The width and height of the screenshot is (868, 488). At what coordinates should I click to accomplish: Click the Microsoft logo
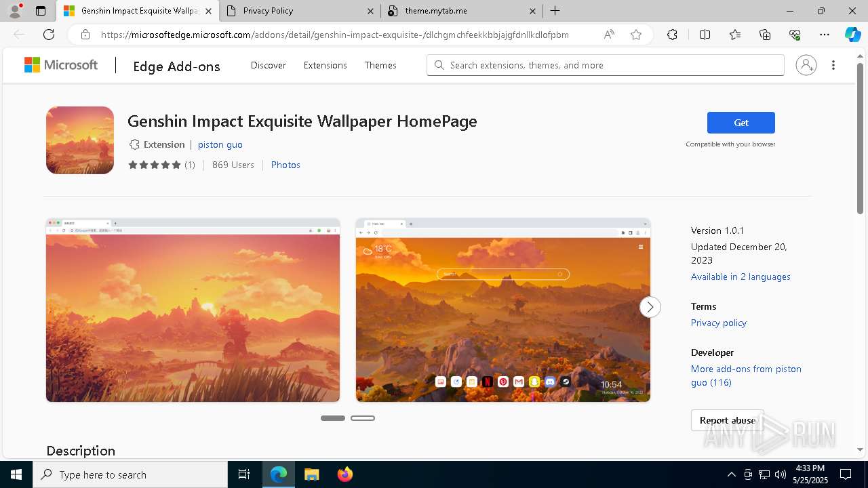pos(61,65)
